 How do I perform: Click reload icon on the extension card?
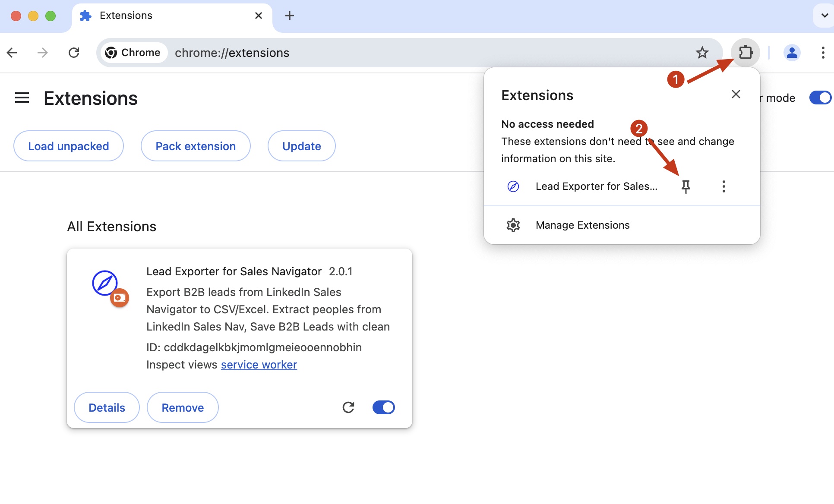point(348,407)
